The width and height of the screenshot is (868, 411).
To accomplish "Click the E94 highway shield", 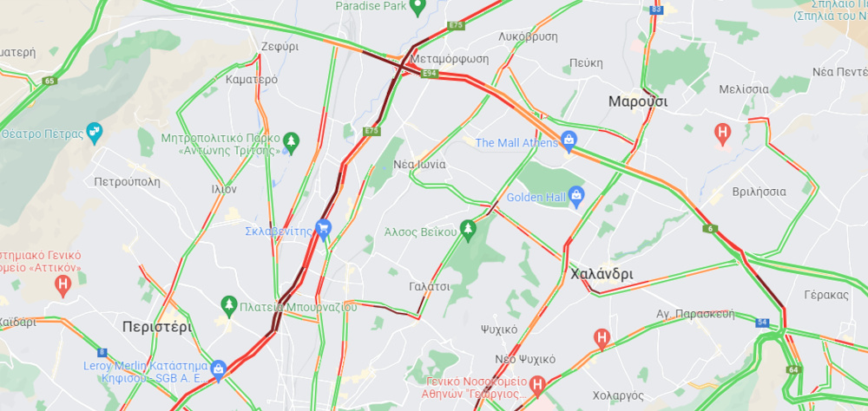I will pyautogui.click(x=430, y=74).
